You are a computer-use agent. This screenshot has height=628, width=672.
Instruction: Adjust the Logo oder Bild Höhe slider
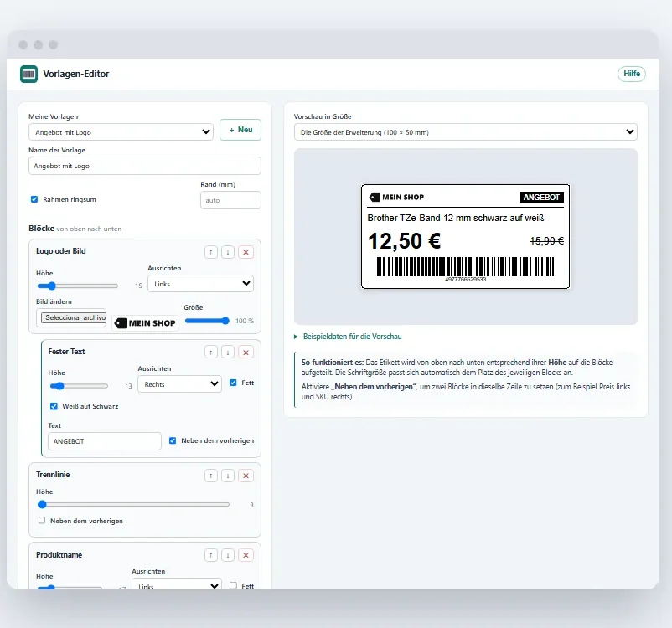click(78, 286)
